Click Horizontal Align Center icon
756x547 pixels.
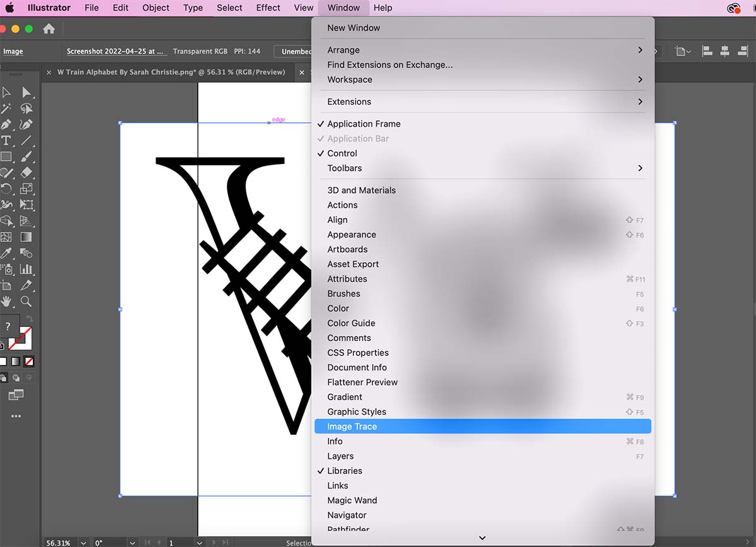[725, 51]
